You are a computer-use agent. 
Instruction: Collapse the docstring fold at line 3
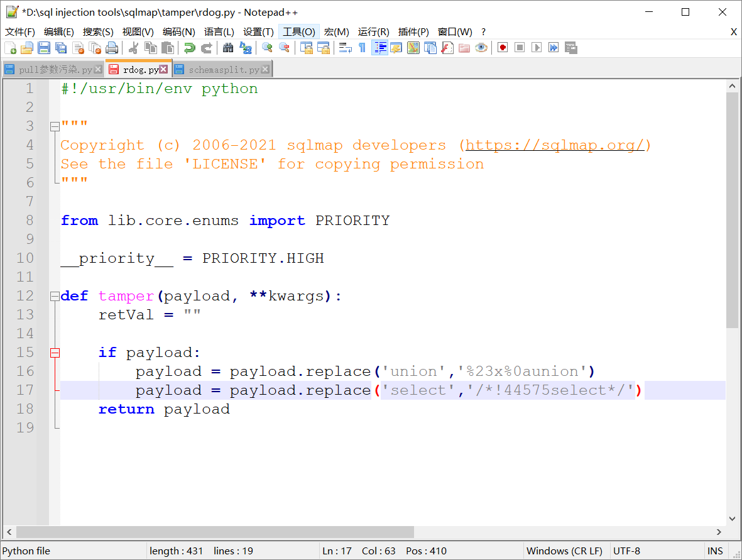coord(55,126)
